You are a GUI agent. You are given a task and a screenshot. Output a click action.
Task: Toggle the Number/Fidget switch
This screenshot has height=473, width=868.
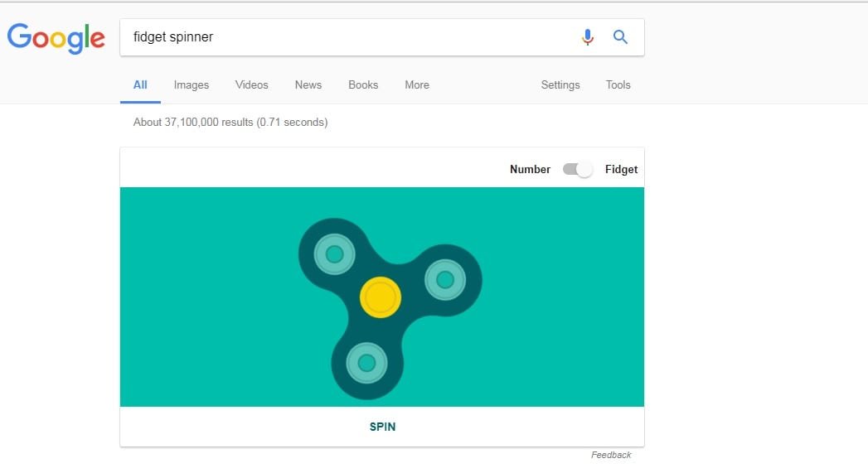[x=578, y=169]
